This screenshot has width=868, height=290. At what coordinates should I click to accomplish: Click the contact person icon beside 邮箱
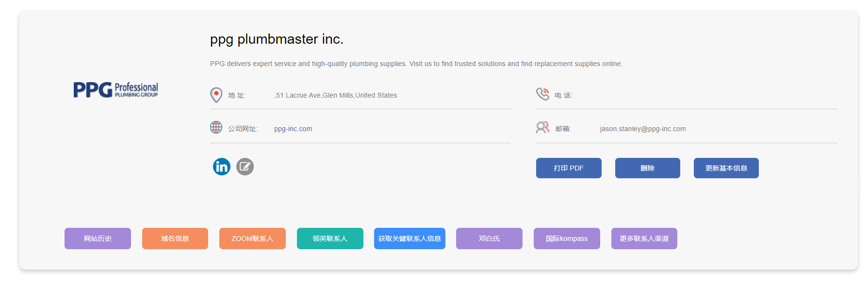click(542, 127)
